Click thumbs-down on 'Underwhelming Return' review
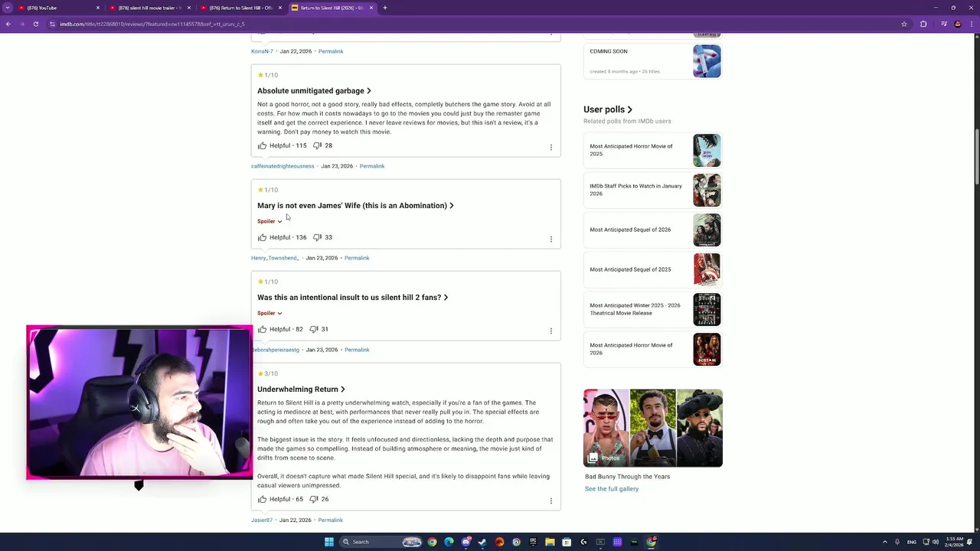 coord(314,499)
